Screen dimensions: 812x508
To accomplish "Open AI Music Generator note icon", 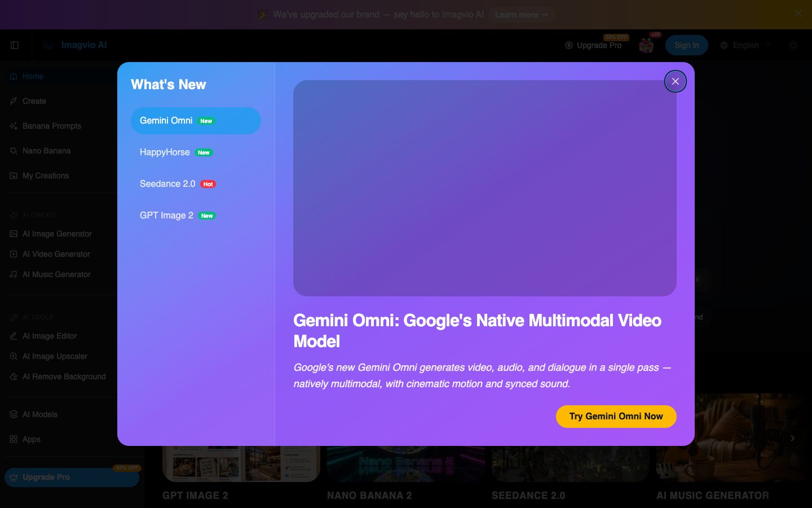I will pyautogui.click(x=14, y=274).
